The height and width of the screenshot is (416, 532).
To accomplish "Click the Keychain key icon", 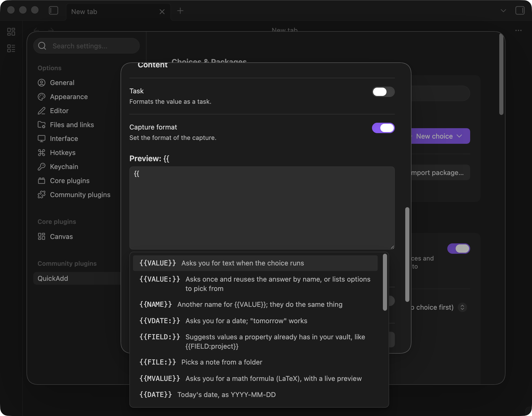I will (x=42, y=167).
